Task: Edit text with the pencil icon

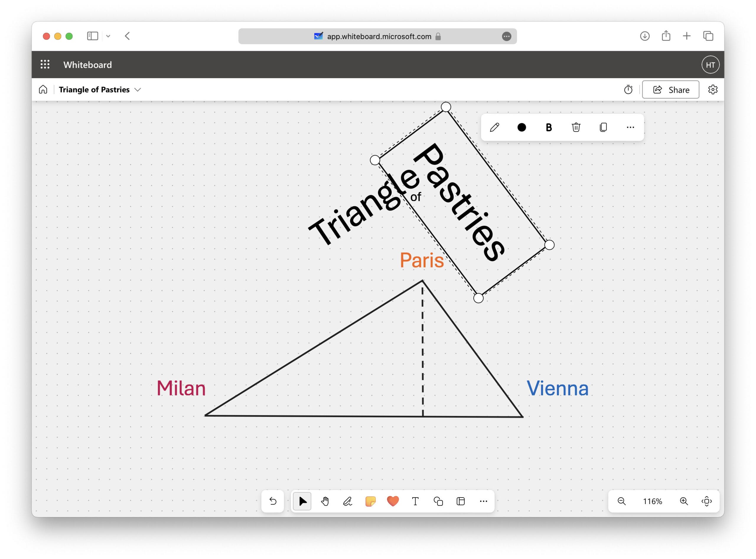Action: 494,127
